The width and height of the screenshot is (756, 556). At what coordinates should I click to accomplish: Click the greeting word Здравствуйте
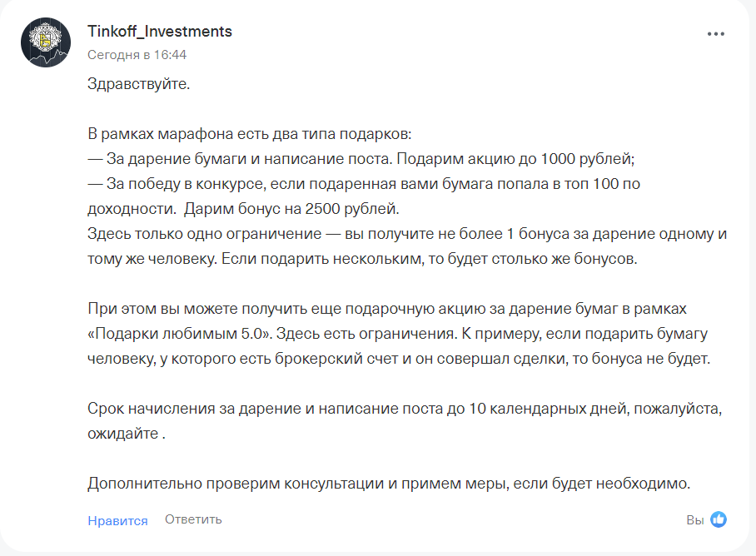click(x=139, y=84)
